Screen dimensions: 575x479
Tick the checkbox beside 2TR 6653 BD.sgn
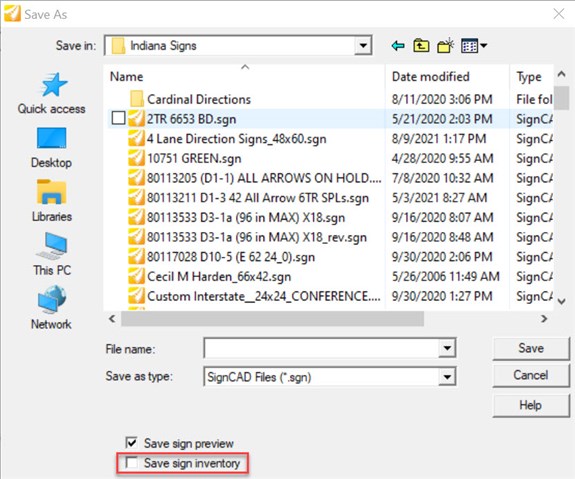tap(118, 118)
